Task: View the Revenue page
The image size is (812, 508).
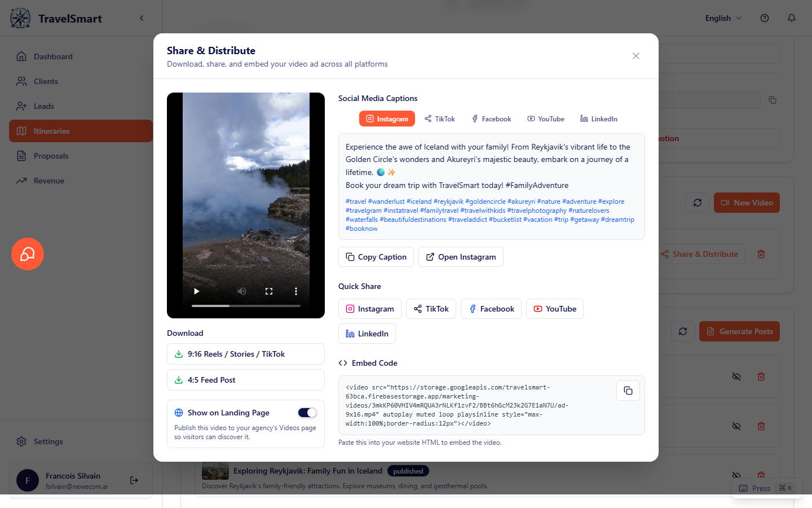Action: [x=81, y=181]
